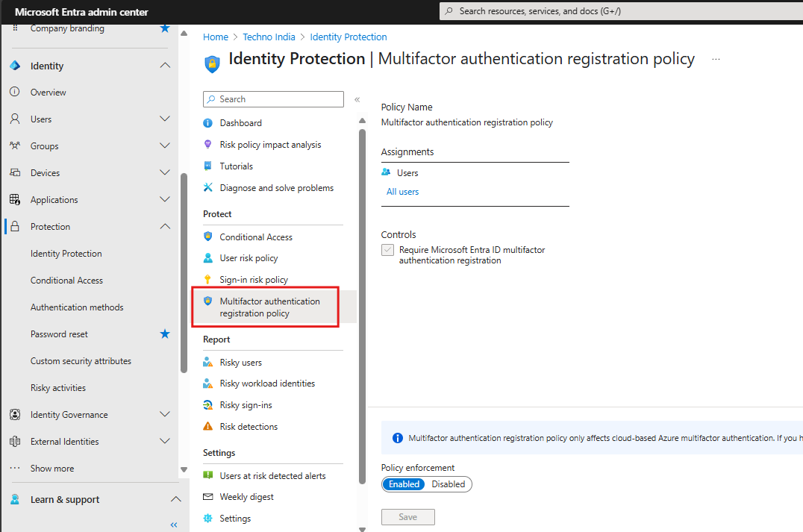Image resolution: width=803 pixels, height=532 pixels.
Task: Open the Risky workload identities report
Action: tap(265, 383)
